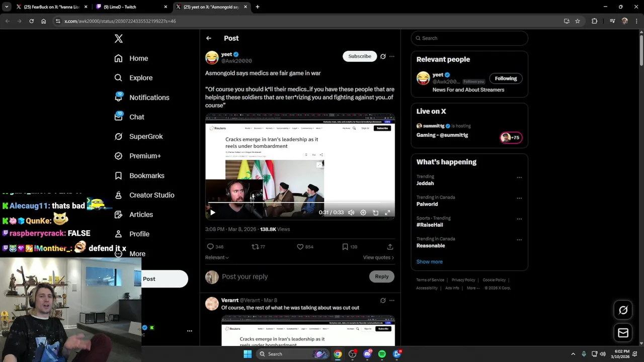The width and height of the screenshot is (644, 362).
Task: Open the Premium+ page
Action: pos(137,156)
